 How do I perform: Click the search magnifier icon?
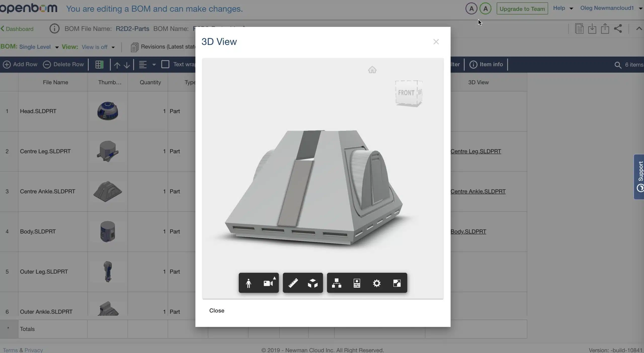[618, 65]
